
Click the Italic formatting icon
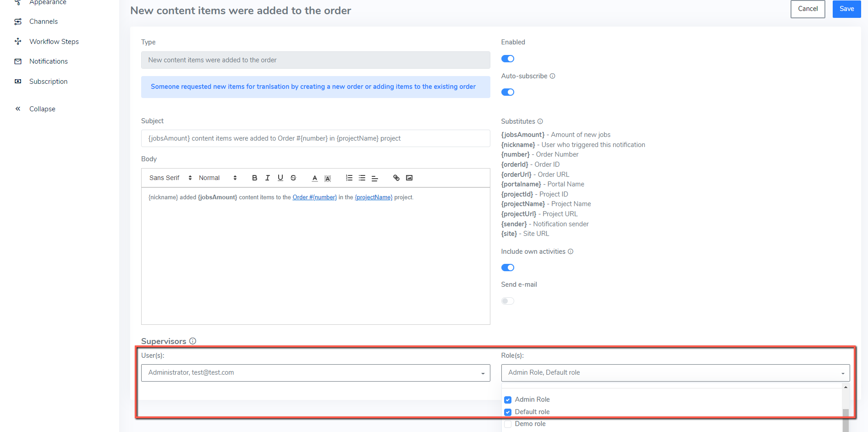click(x=268, y=178)
